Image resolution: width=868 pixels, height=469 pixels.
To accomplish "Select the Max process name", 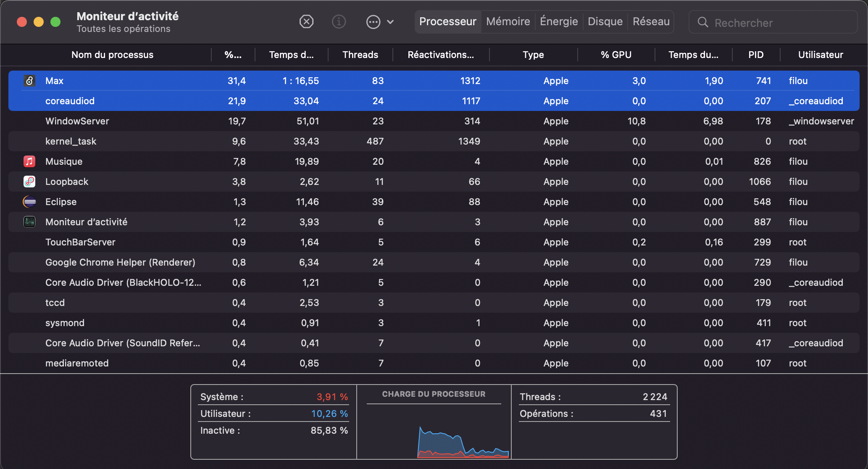I will (54, 81).
